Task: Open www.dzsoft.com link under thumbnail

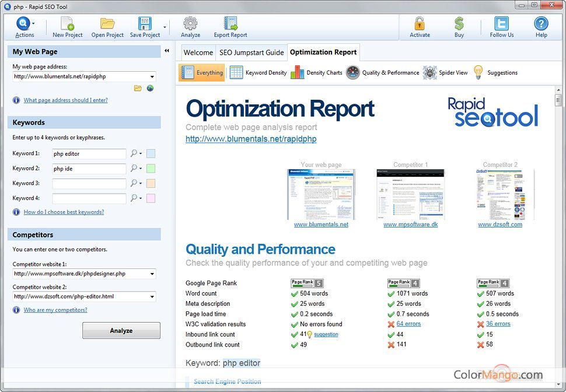Action: pyautogui.click(x=500, y=224)
